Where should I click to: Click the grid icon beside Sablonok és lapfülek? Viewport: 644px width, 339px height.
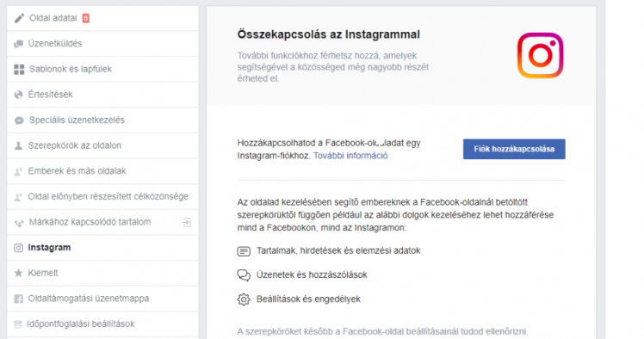[x=19, y=70]
